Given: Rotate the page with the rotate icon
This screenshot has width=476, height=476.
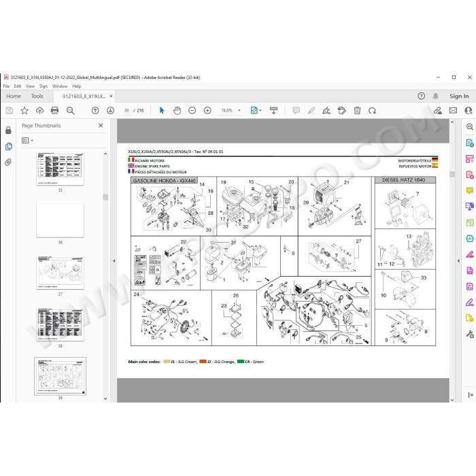Looking at the screenshot, I should tap(372, 110).
